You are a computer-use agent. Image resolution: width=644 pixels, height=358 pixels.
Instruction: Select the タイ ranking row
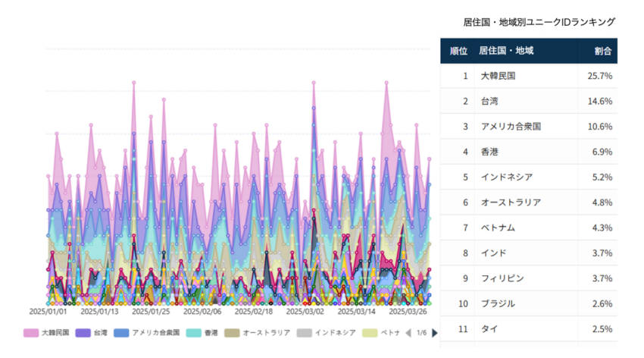coord(529,329)
